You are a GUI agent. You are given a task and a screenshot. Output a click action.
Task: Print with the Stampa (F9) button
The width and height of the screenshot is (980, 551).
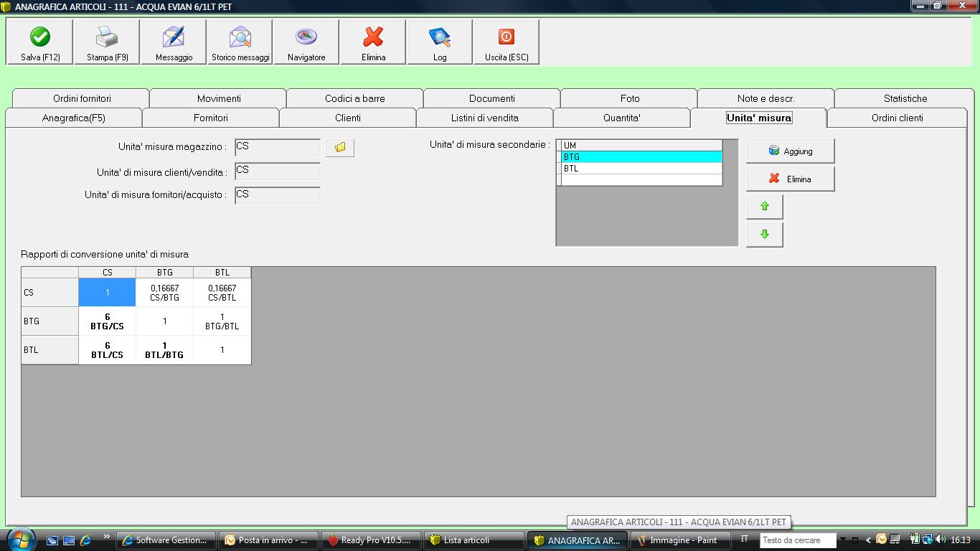[107, 42]
